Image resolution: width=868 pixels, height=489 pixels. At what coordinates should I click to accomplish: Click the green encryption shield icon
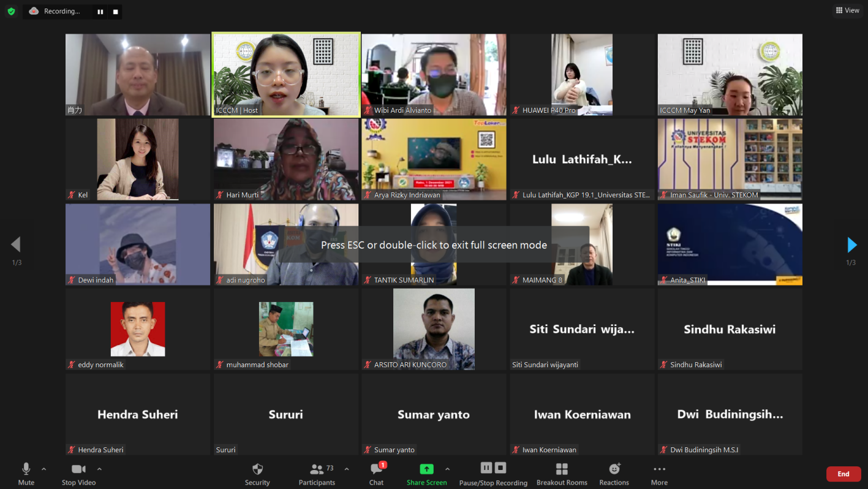11,11
